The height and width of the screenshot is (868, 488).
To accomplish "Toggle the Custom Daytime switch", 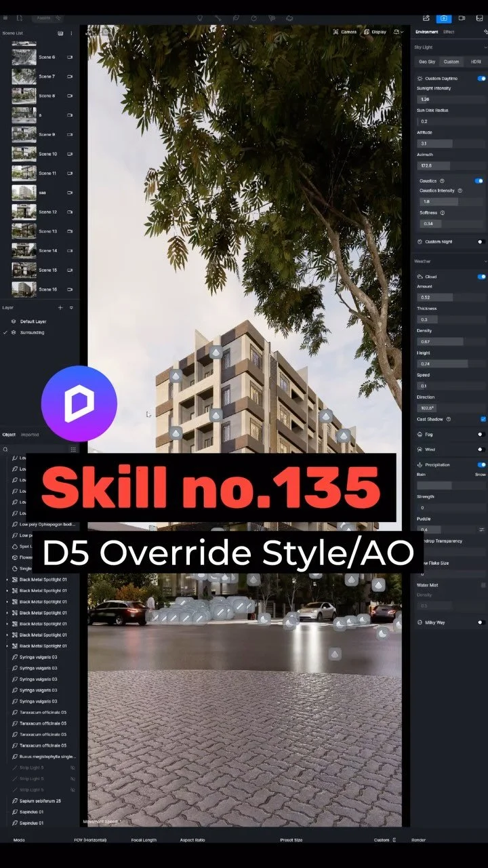I will 481,79.
